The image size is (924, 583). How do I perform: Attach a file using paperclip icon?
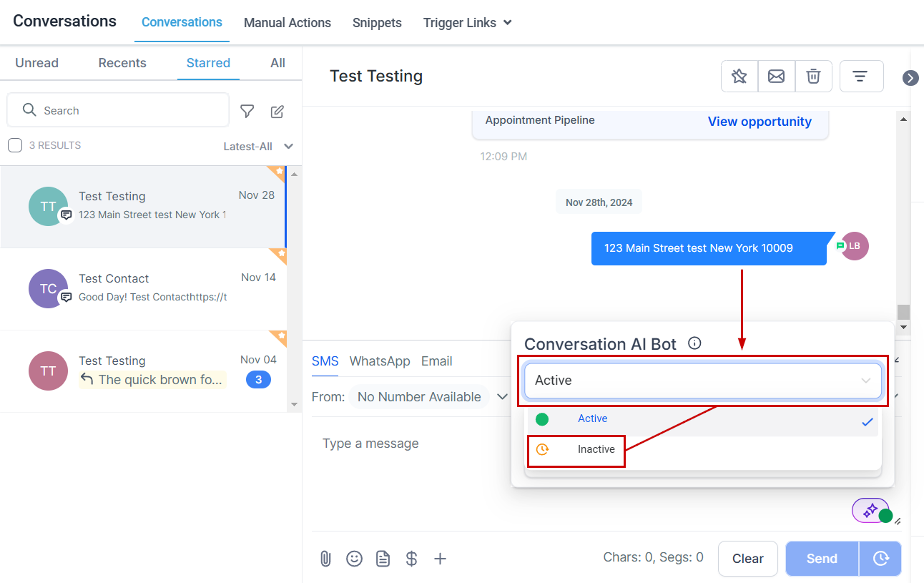click(325, 559)
